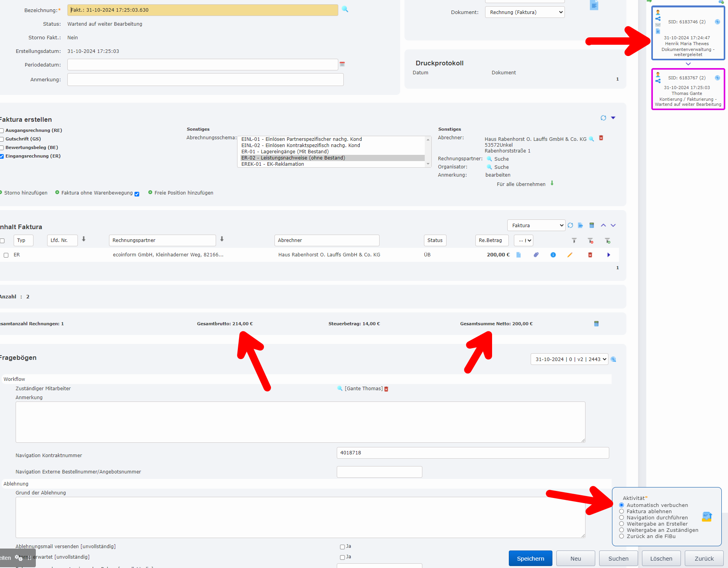Select EREK-01 EK-Reklamation in the Abrechnungsschema list

click(272, 164)
